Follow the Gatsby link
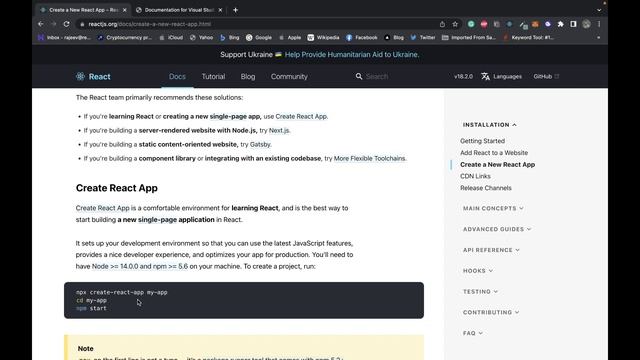Viewport: 640px width, 360px height. [x=260, y=144]
